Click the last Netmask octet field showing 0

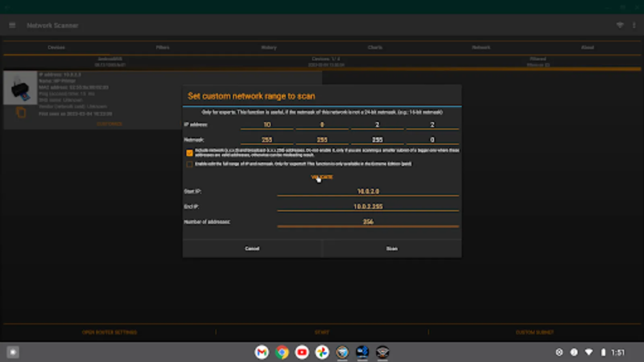[432, 140]
